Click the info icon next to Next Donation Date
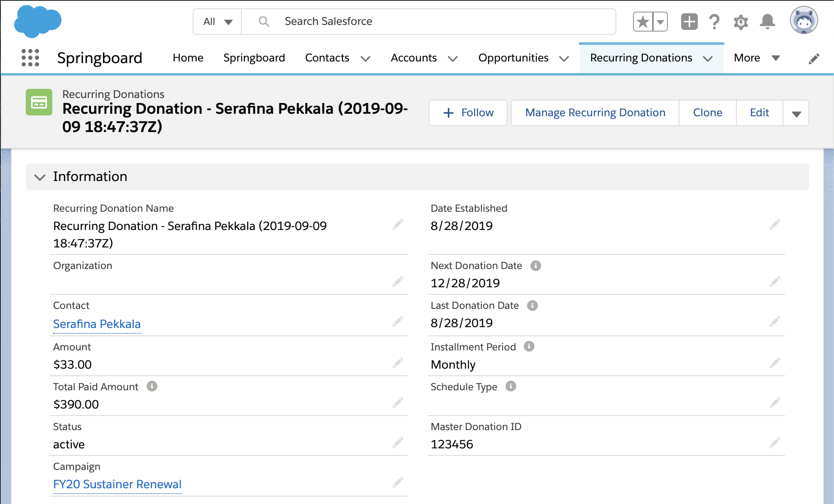Viewport: 834px width, 504px height. 536,266
